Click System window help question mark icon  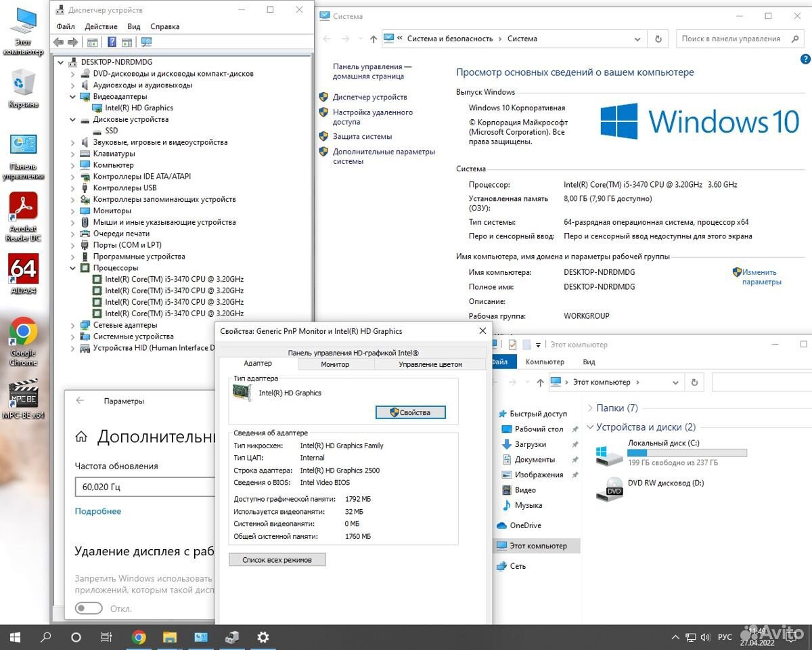(805, 60)
